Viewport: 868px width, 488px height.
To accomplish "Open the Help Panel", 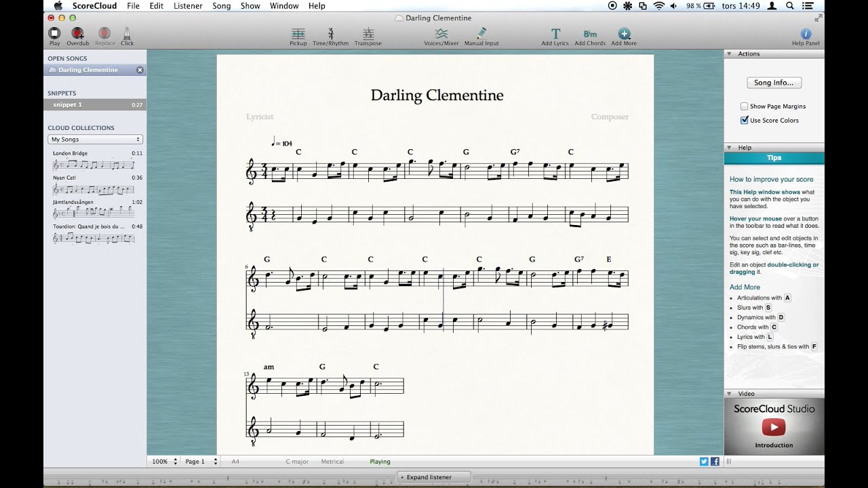I will pyautogui.click(x=806, y=37).
